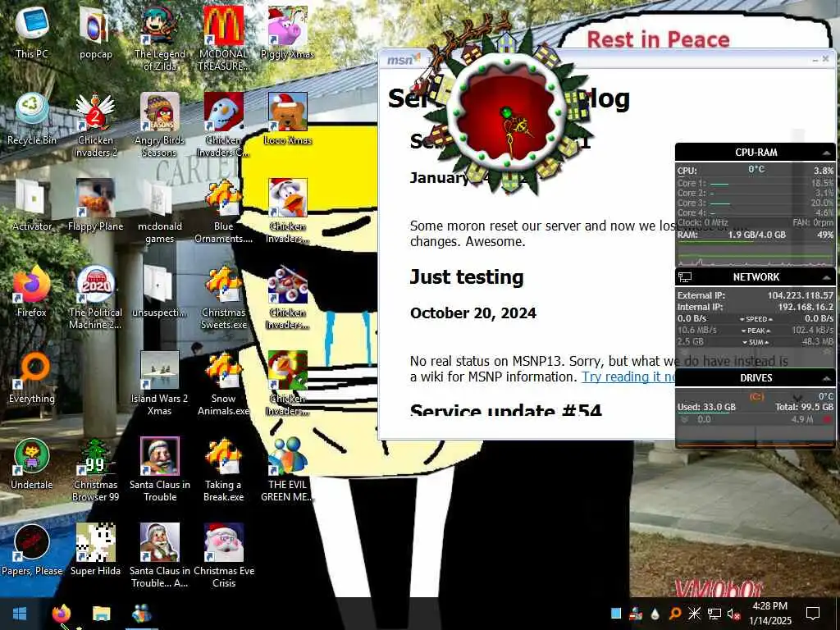The image size is (840, 630).
Task: Select the Internal IP value 192.168.16.2
Action: click(x=806, y=307)
